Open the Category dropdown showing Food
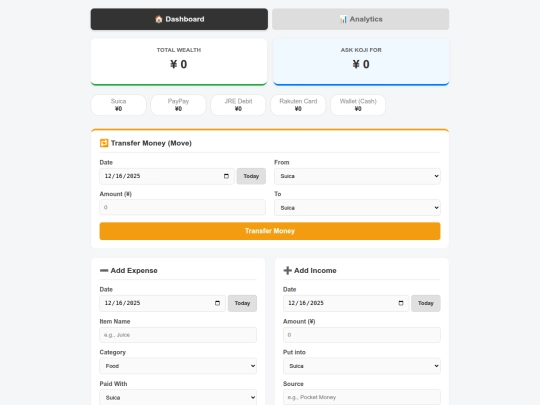 coord(178,366)
